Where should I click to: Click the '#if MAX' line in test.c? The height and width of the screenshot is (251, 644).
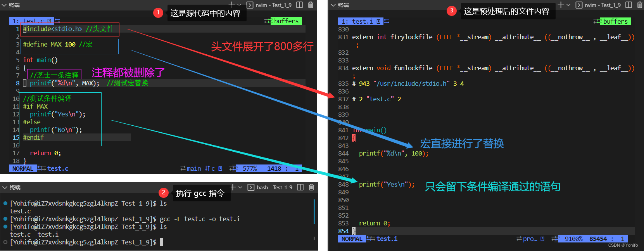(35, 106)
